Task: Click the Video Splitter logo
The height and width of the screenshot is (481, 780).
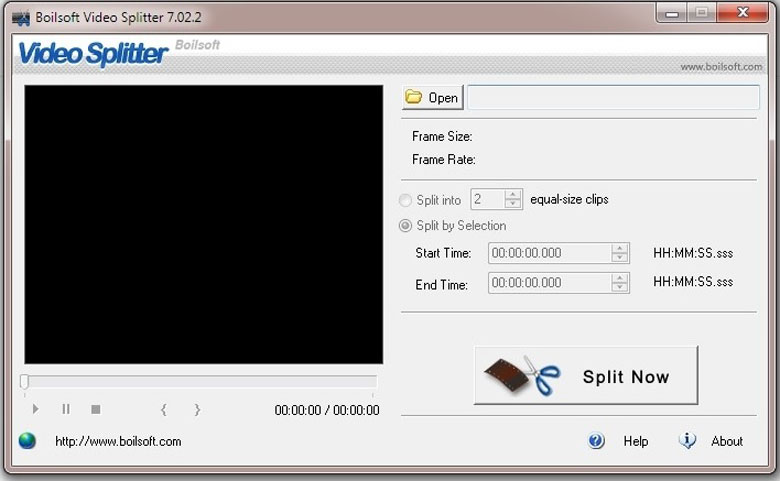Action: click(x=93, y=54)
